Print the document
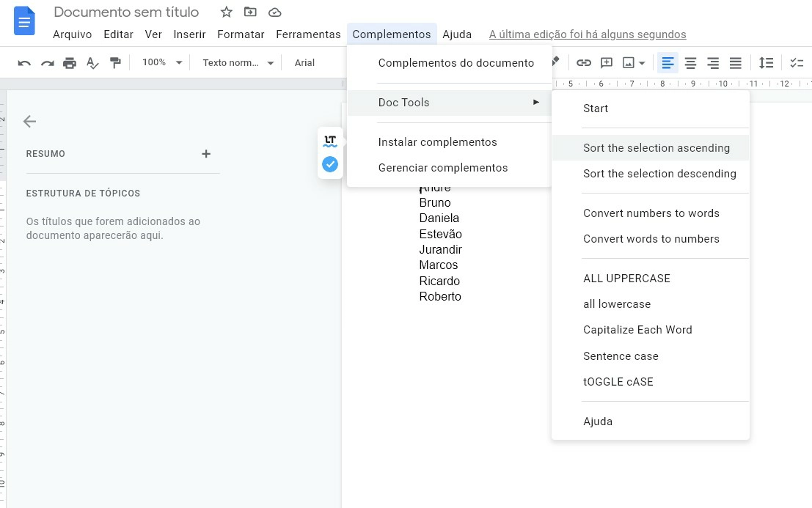Viewport: 812px width, 508px height. point(70,63)
